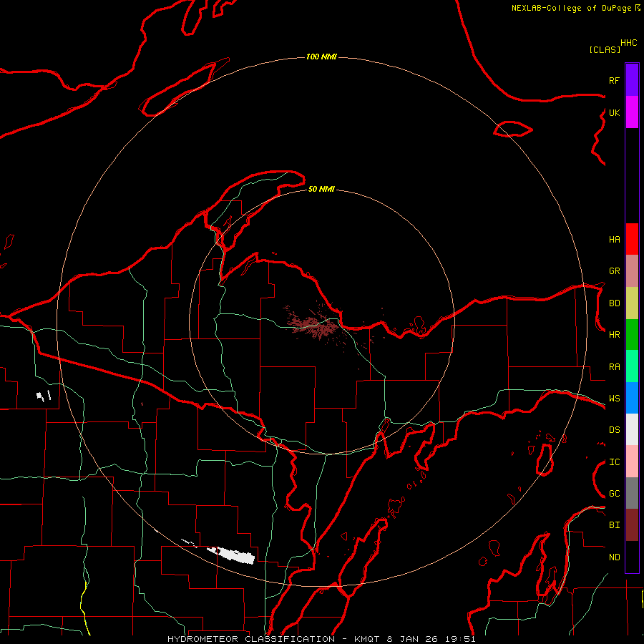Viewport: 644px width, 644px height.
Task: Click the GR pink-tan legend swatch
Action: tap(632, 271)
